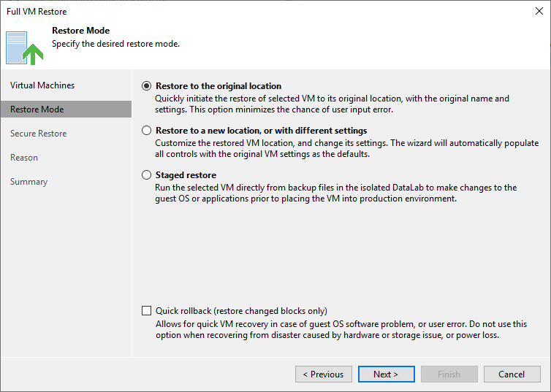Image resolution: width=551 pixels, height=392 pixels.
Task: Enable Quick rollback checkbox
Action: (x=147, y=310)
